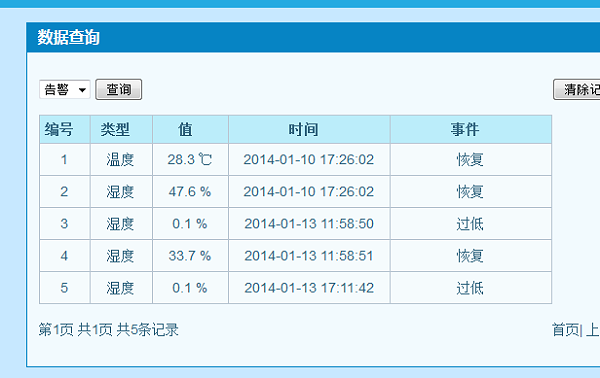Click 恢复 event in row 2
Image resolution: width=600 pixels, height=378 pixels.
pyautogui.click(x=470, y=192)
